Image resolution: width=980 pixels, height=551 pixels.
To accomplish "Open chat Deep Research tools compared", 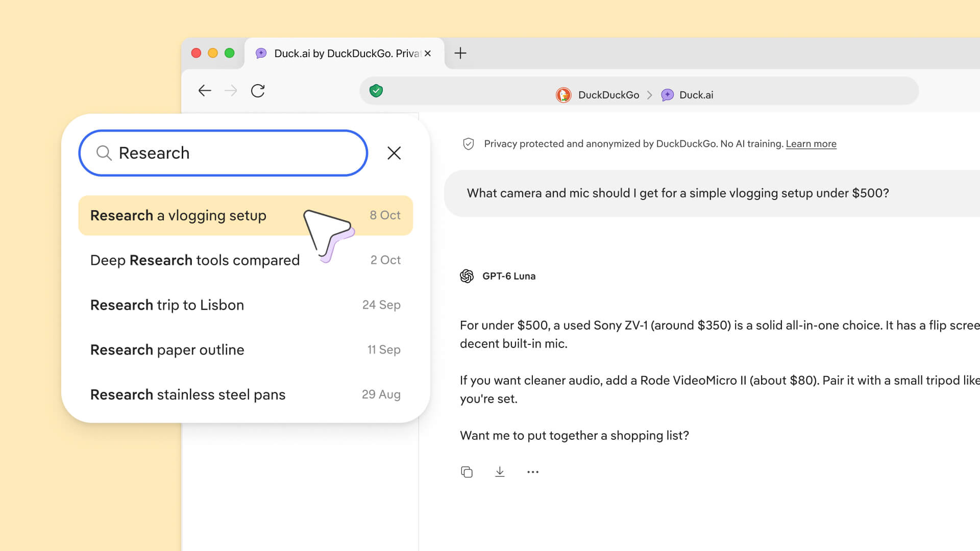I will click(x=246, y=260).
